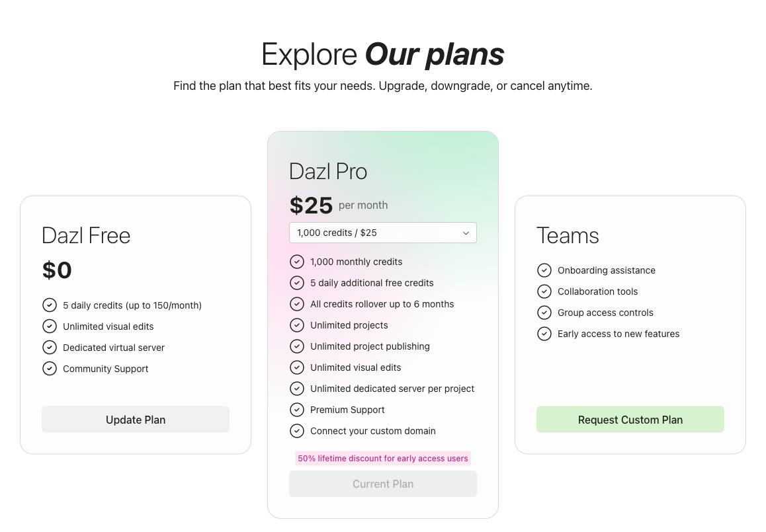Click the checkmark icon beside Group access controls
766x532 pixels.
544,313
